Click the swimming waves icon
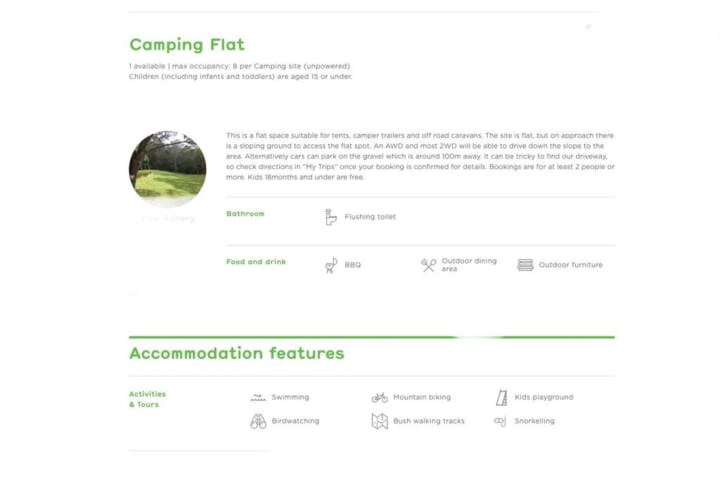The image size is (720, 480). pos(258,397)
